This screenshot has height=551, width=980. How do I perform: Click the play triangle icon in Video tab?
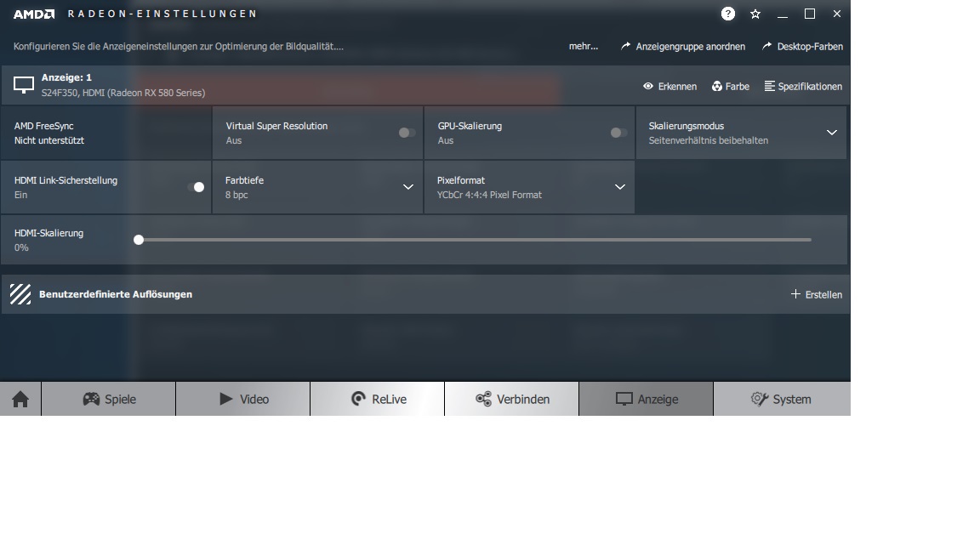pos(226,399)
